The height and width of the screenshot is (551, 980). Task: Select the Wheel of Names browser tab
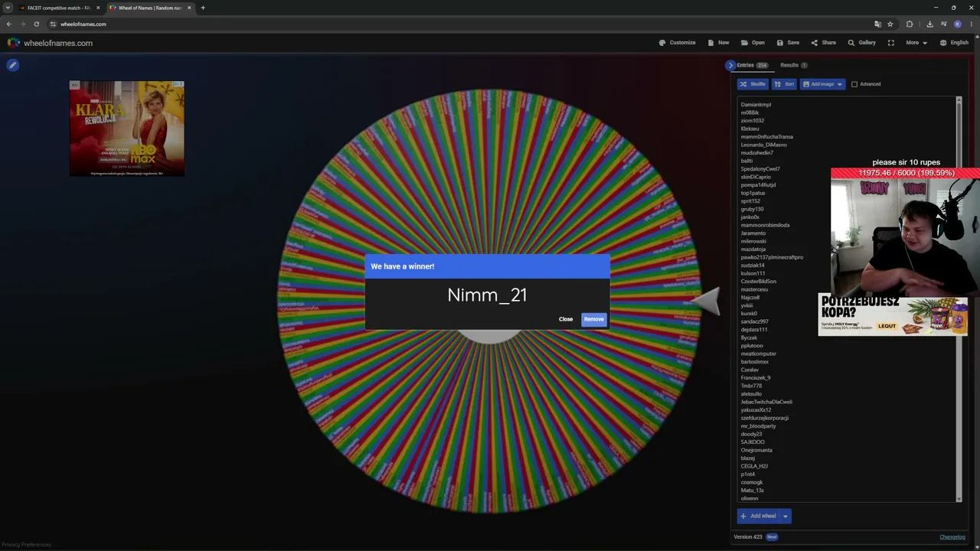(150, 8)
